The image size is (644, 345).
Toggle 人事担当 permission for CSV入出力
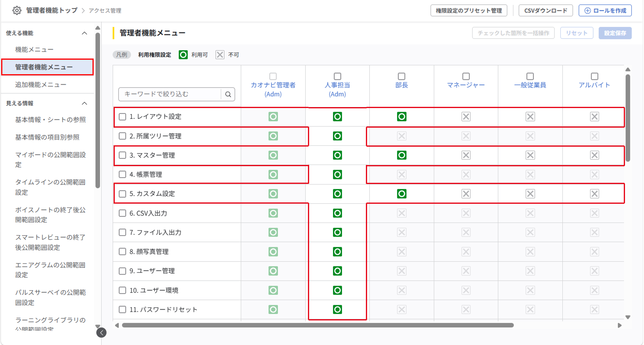pyautogui.click(x=337, y=213)
